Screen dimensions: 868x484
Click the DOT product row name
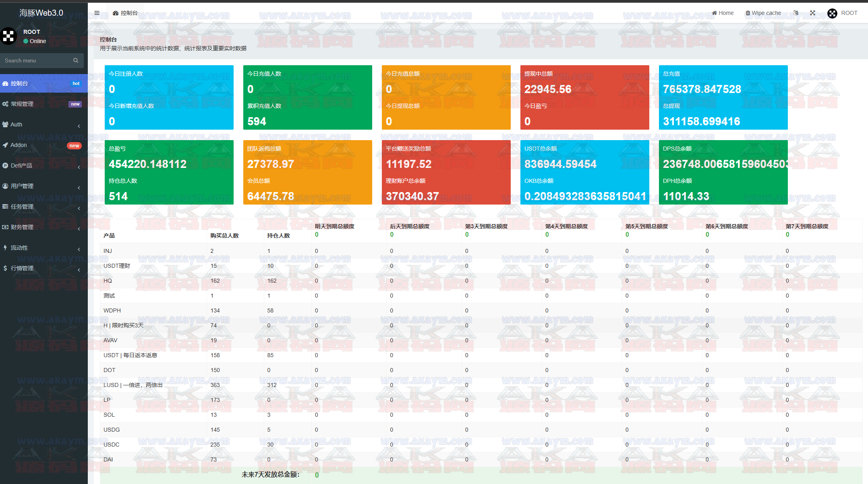109,370
